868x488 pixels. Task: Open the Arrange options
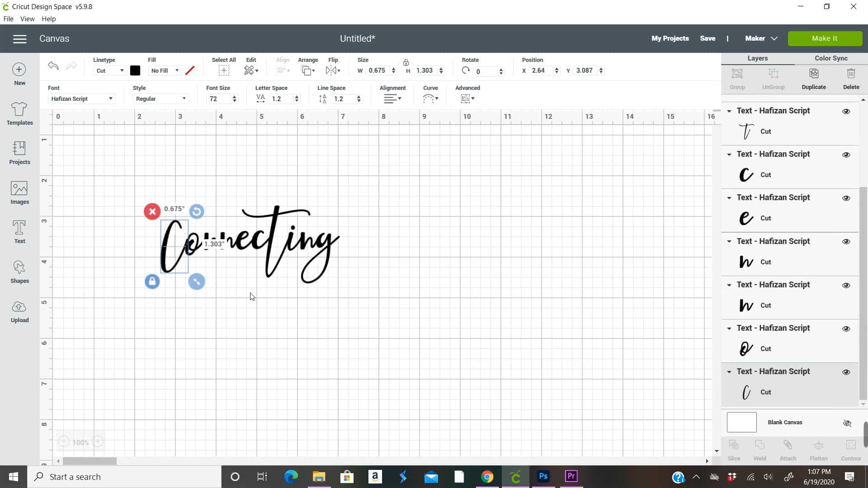coord(308,70)
